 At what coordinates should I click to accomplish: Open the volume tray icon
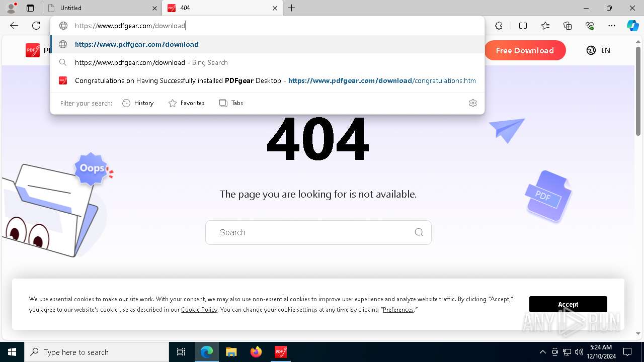579,352
